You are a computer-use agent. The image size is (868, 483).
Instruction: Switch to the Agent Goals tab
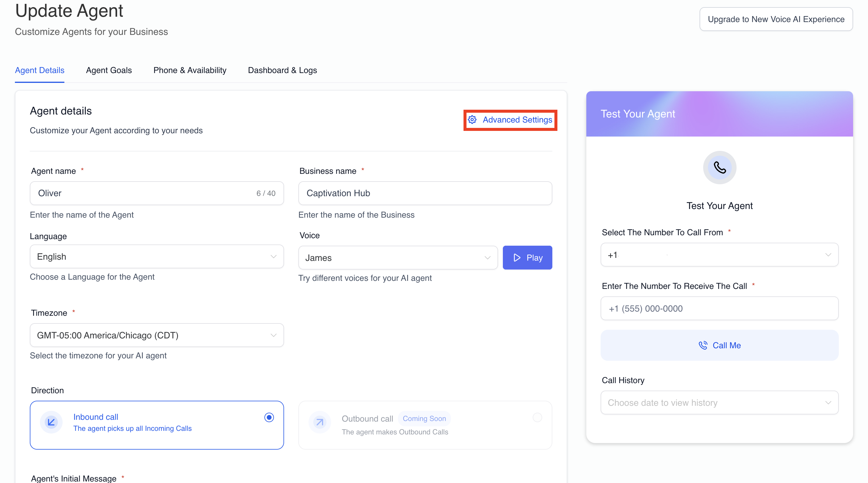(x=109, y=70)
